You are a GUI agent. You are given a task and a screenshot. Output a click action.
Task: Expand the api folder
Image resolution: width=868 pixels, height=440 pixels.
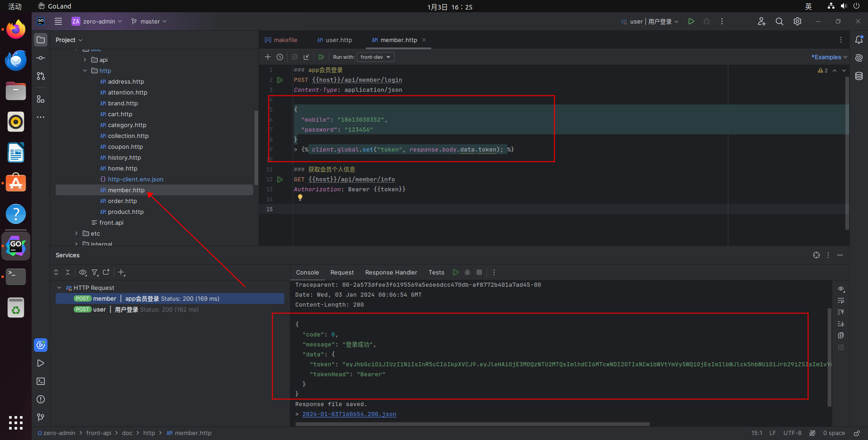click(x=85, y=60)
